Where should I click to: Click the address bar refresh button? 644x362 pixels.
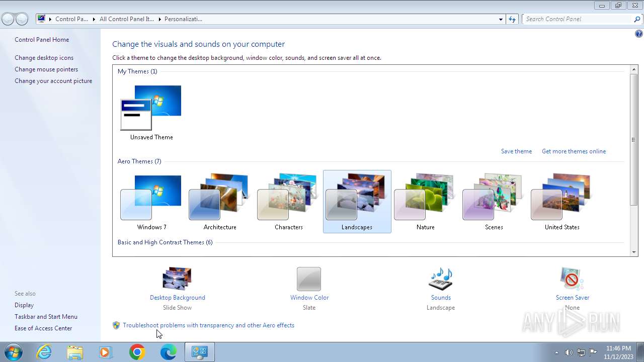(x=512, y=19)
